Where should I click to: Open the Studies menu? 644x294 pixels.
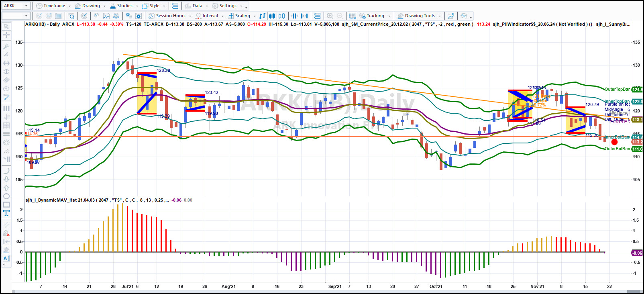(x=124, y=6)
